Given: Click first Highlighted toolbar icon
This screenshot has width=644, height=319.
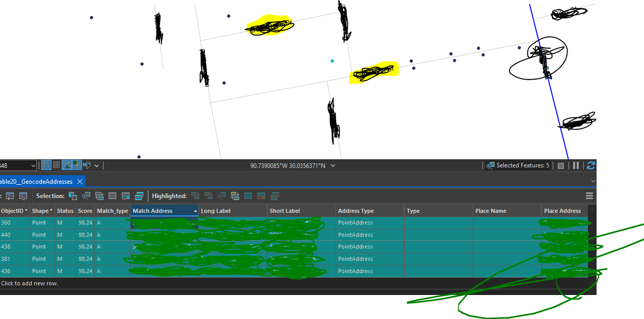Looking at the screenshot, I should 195,196.
